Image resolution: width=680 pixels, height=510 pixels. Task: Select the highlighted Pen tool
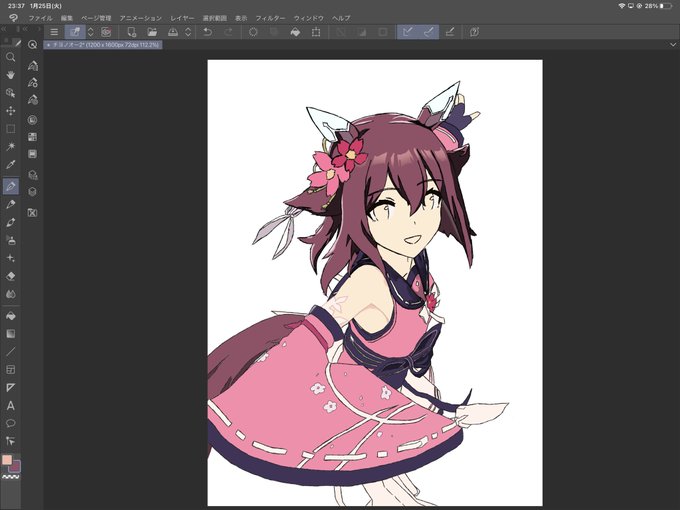pos(11,186)
